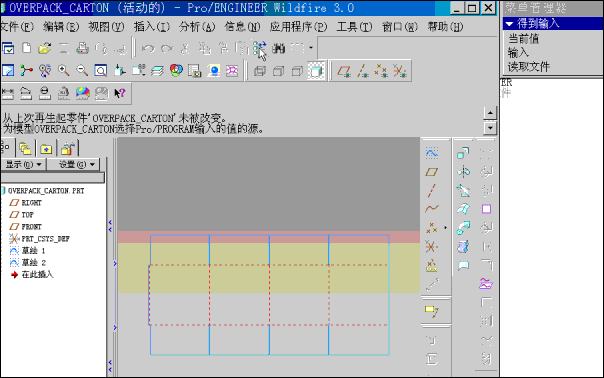The width and height of the screenshot is (604, 378).
Task: Toggle coordinate systems display
Action: pyautogui.click(x=399, y=71)
